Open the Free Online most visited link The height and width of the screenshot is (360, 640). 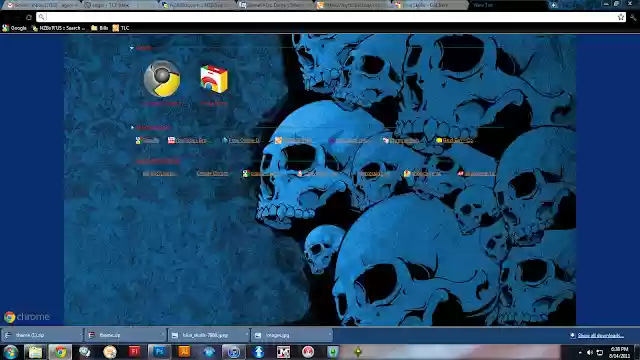(240, 140)
